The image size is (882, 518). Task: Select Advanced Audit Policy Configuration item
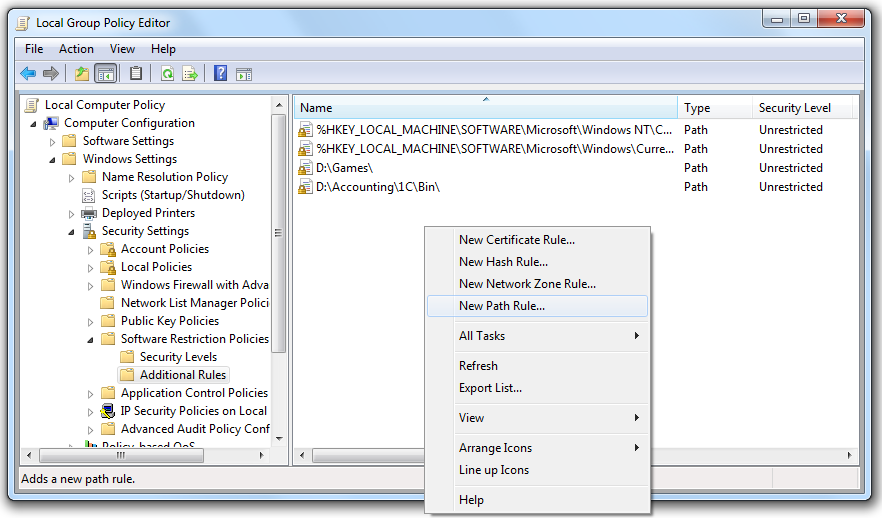(195, 429)
